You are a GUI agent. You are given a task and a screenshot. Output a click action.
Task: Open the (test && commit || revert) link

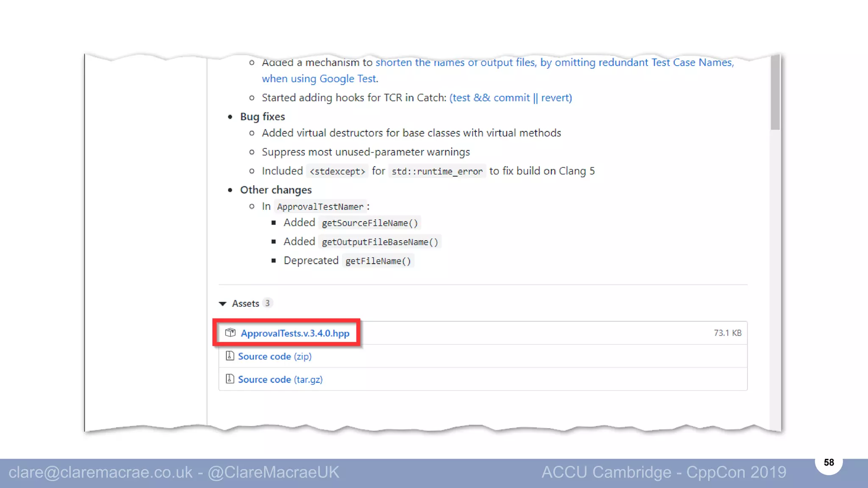tap(510, 98)
